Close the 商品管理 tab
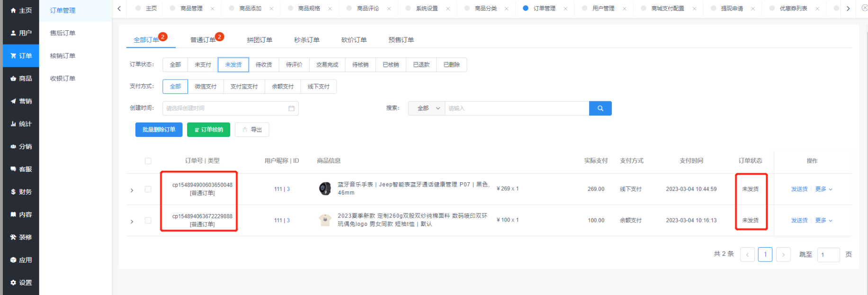 [213, 9]
